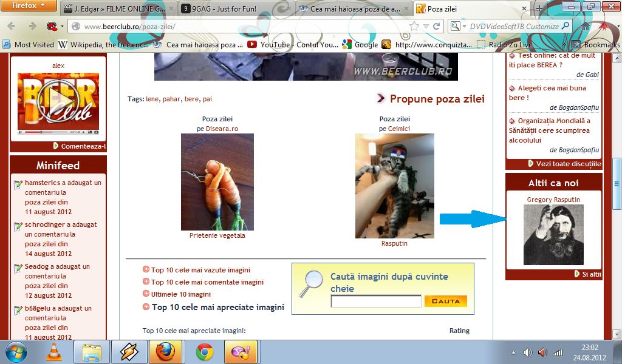Open the carrot Prietenie vegetala thumbnail

click(217, 182)
